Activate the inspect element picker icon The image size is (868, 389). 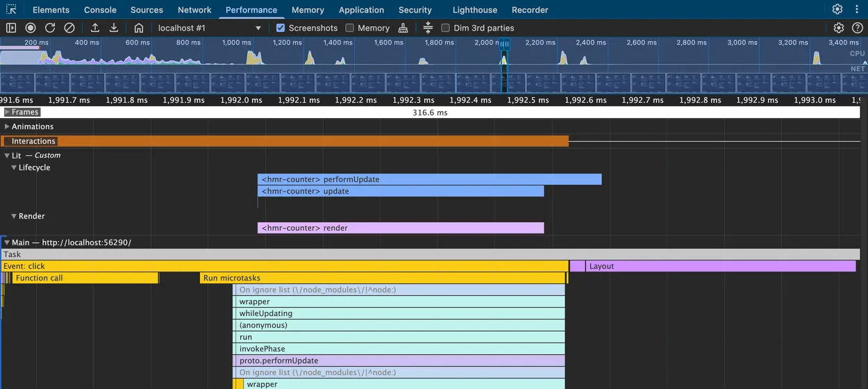click(x=11, y=10)
